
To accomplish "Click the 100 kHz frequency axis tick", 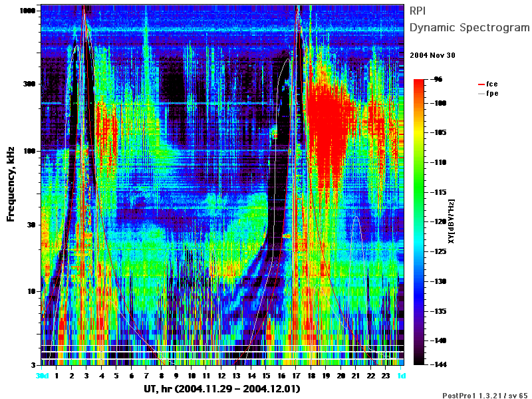I will click(x=29, y=151).
